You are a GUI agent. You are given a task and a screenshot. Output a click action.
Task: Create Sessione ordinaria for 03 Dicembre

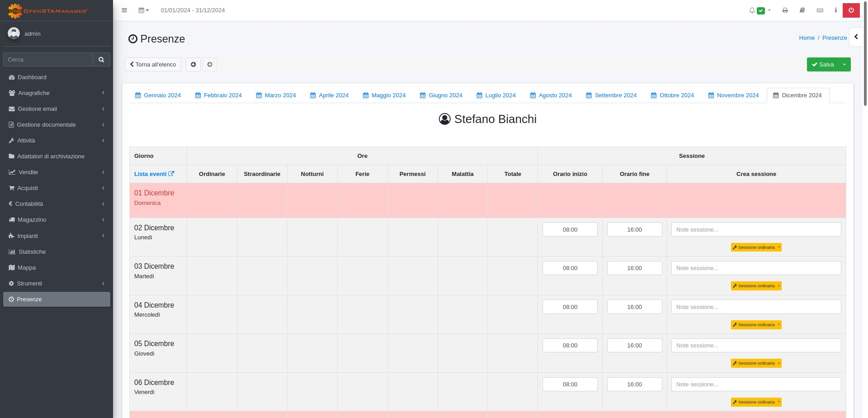754,286
